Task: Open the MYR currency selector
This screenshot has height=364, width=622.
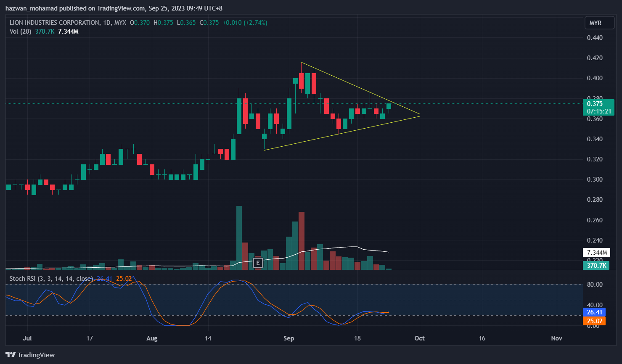Action: pos(599,23)
